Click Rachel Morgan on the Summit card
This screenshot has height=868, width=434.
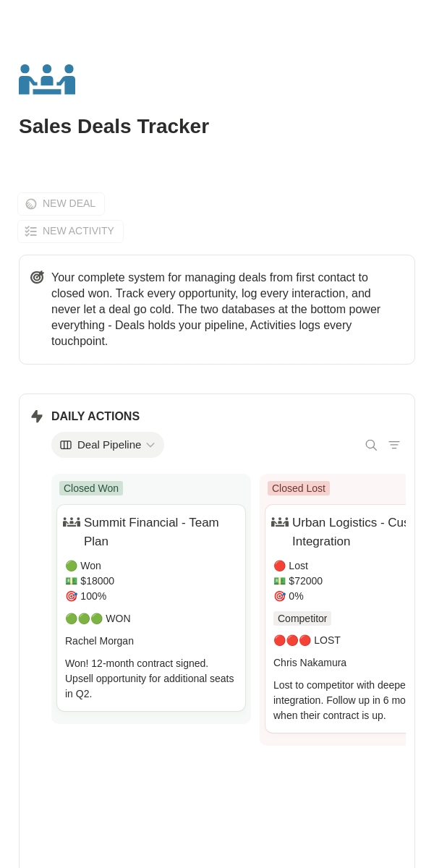coord(100,641)
